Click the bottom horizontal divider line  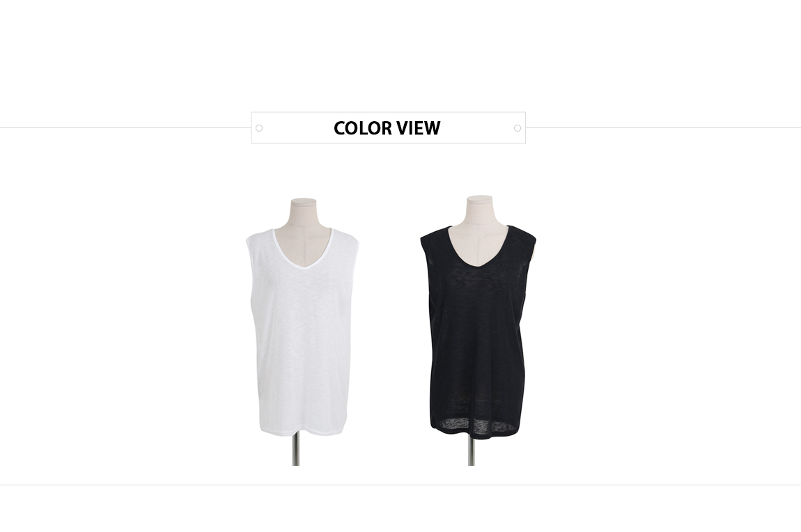(x=400, y=485)
